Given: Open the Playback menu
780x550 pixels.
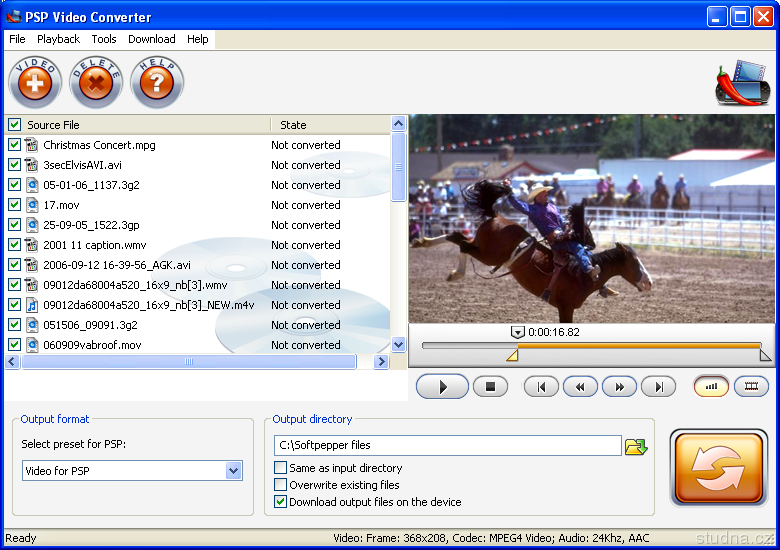Looking at the screenshot, I should tap(58, 39).
